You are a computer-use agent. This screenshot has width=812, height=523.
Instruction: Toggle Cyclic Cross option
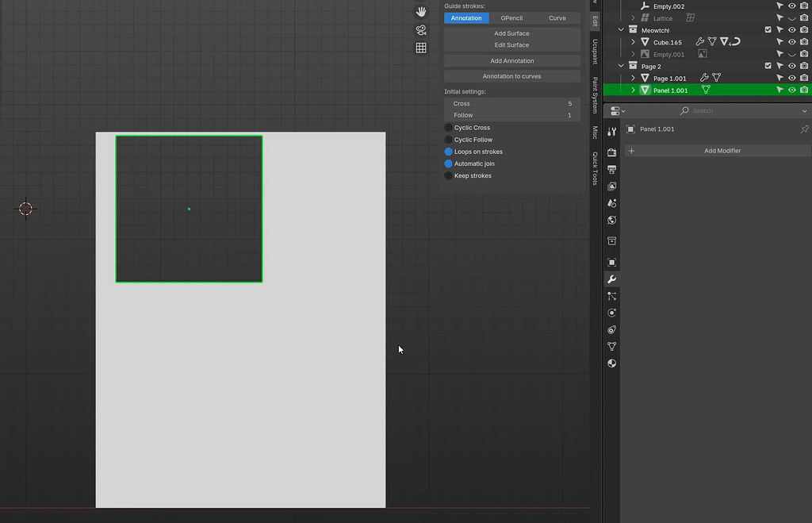(449, 128)
